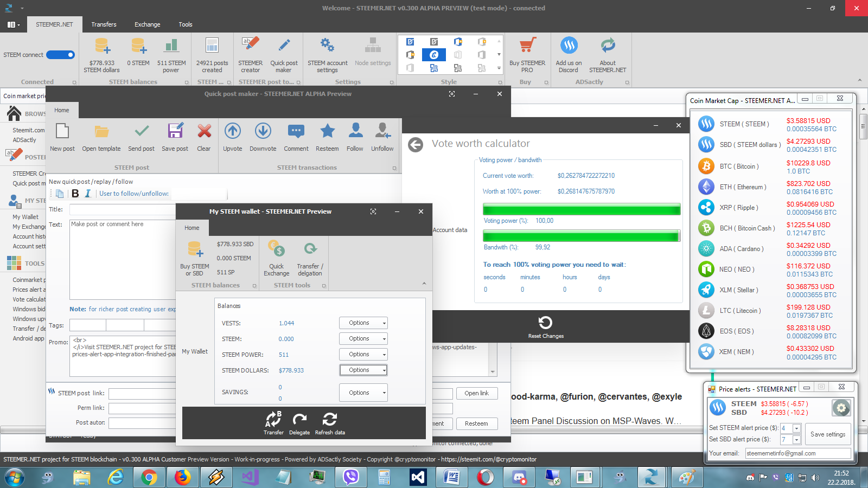Click Transfer / delegation in wallet
Screen dimensions: 868x488
310,258
